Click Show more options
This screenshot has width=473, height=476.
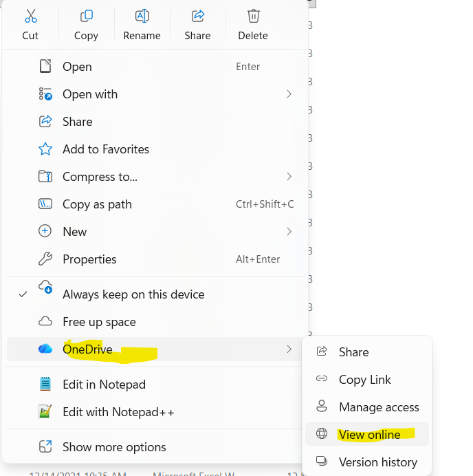(x=155, y=447)
